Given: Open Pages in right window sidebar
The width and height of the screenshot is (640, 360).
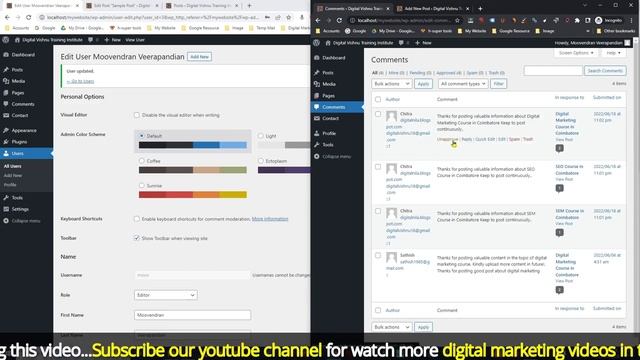Looking at the screenshot, I should (x=328, y=96).
